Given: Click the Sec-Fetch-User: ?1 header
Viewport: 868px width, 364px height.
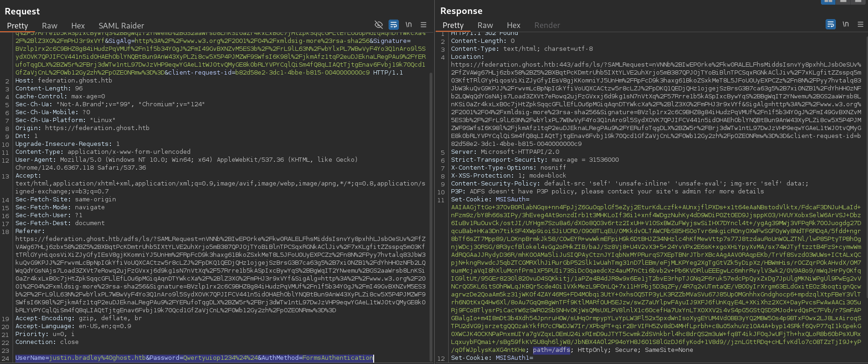Looking at the screenshot, I should click(49, 215).
